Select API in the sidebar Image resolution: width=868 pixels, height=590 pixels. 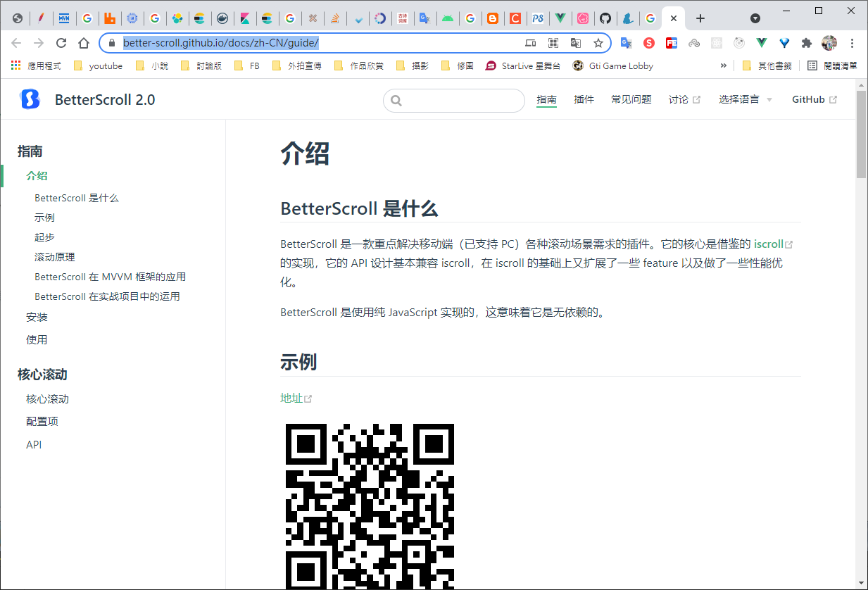(34, 445)
